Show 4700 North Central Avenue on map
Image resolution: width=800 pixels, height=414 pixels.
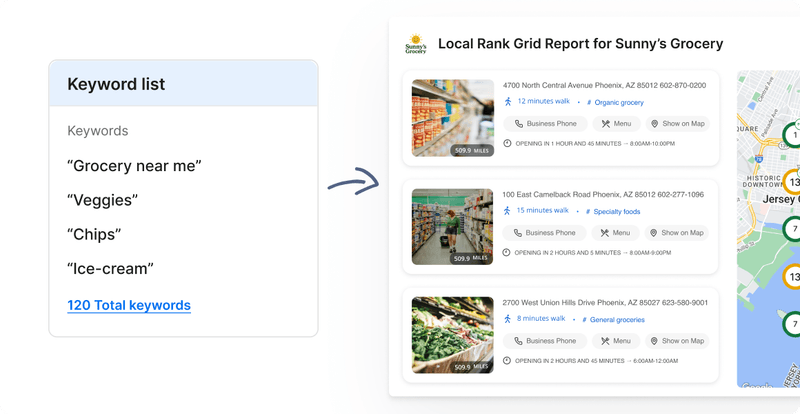678,124
